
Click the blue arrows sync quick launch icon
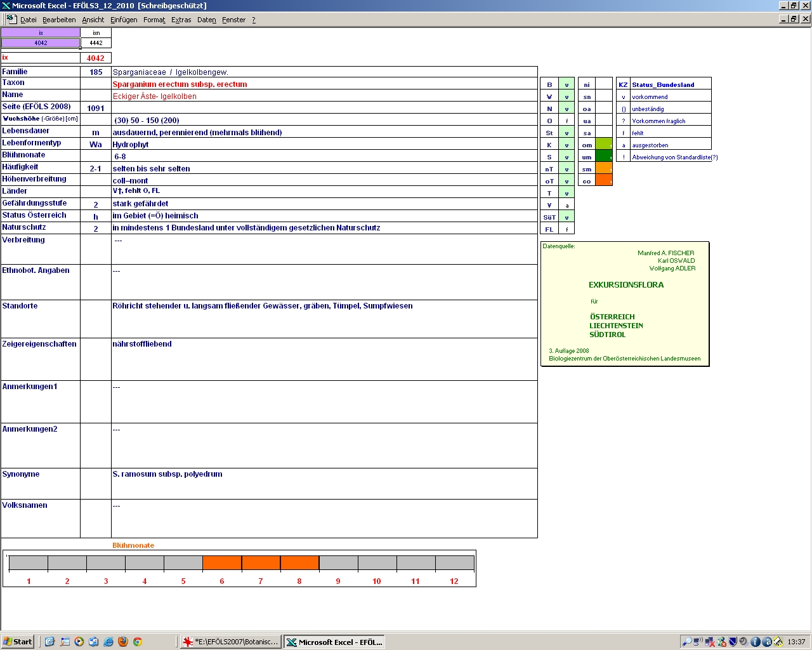[x=94, y=642]
